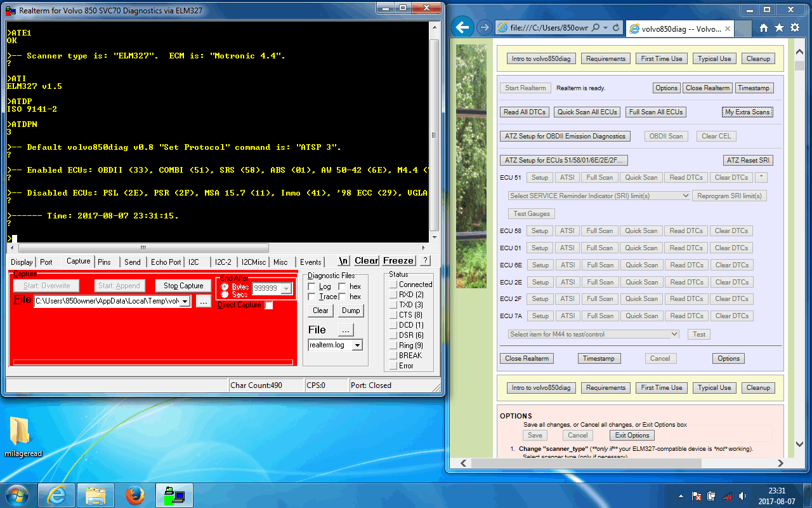This screenshot has height=508, width=812.
Task: Open Internet Explorer home icon
Action: tap(764, 28)
